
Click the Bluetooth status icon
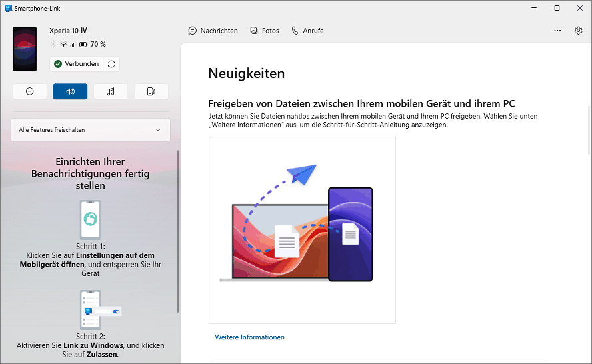(53, 45)
